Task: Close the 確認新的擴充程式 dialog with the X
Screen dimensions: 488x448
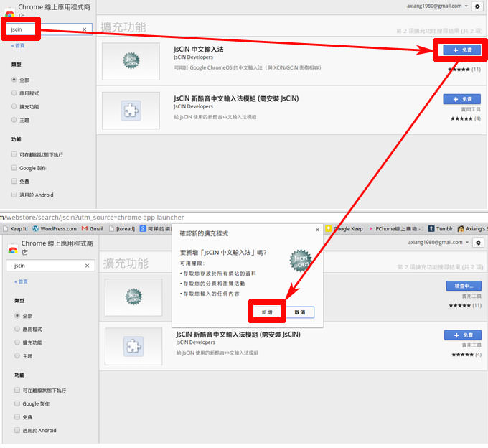Action: click(x=317, y=230)
